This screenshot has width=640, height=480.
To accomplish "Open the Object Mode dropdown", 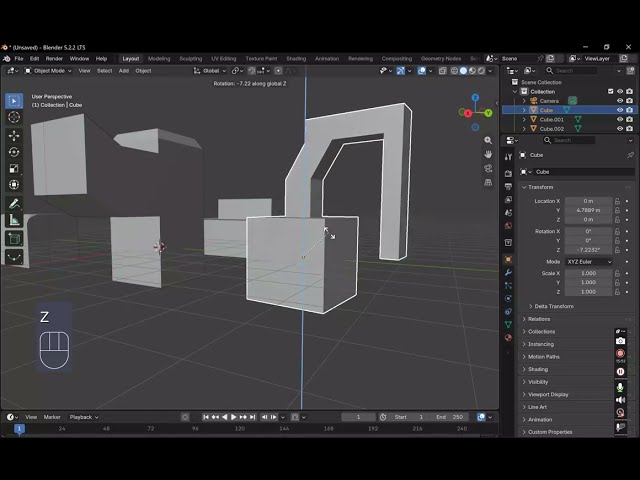I will click(48, 71).
